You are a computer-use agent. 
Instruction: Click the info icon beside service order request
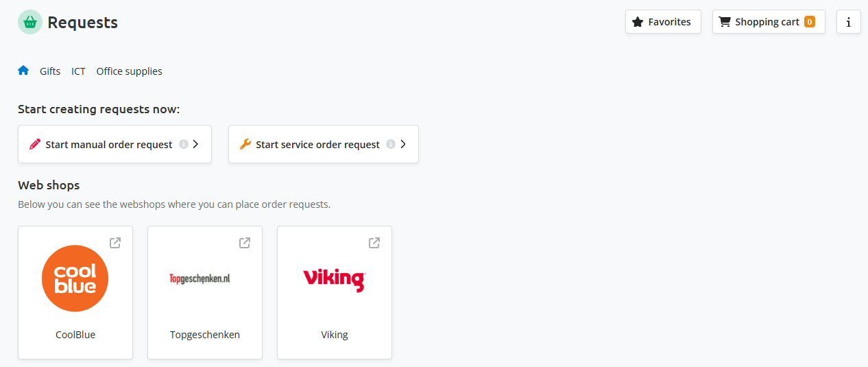click(x=391, y=144)
